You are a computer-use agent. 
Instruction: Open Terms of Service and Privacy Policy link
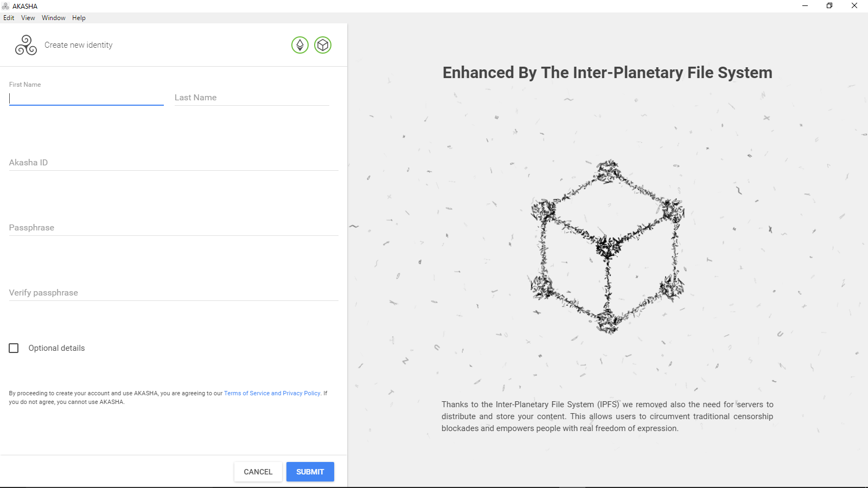272,393
